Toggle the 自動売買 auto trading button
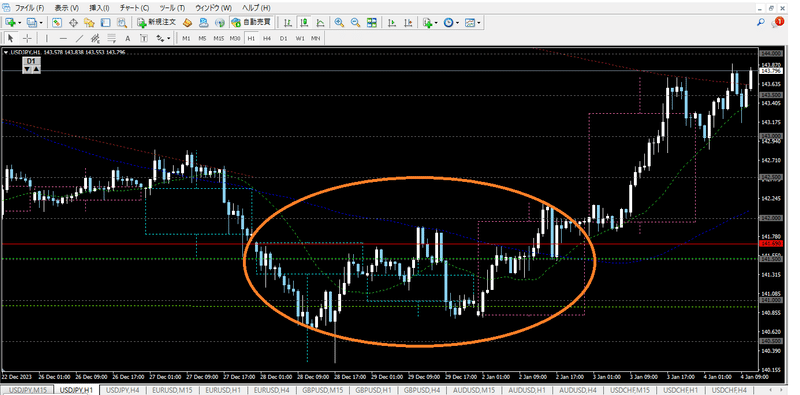This screenshot has height=395, width=800. click(252, 22)
